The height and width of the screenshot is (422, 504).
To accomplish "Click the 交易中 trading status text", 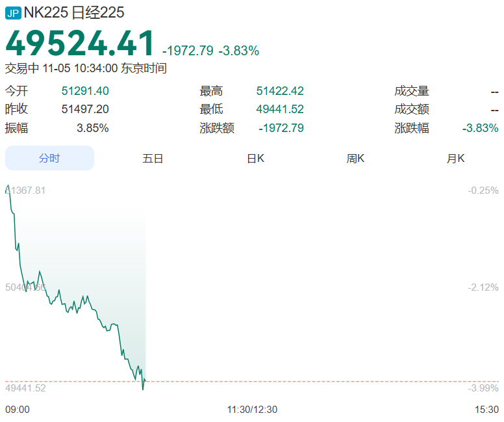I will tap(22, 68).
